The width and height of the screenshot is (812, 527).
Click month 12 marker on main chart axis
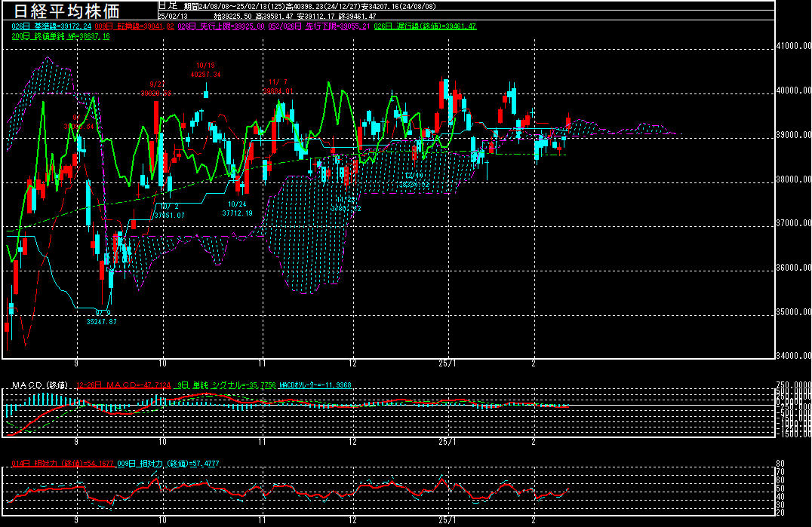coord(352,363)
